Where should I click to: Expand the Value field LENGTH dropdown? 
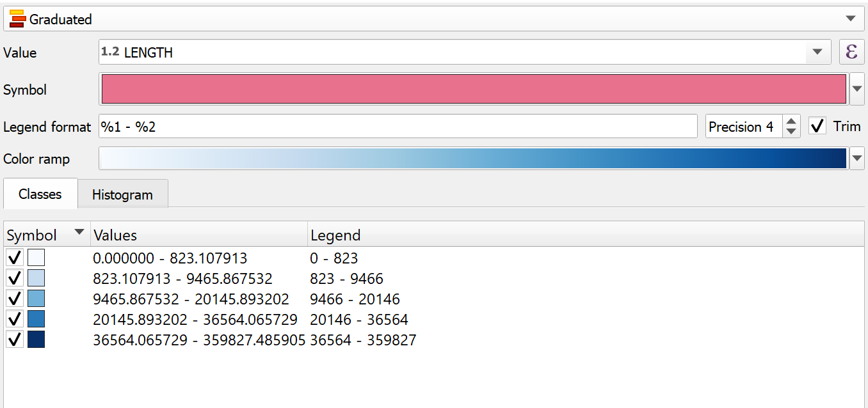[817, 52]
